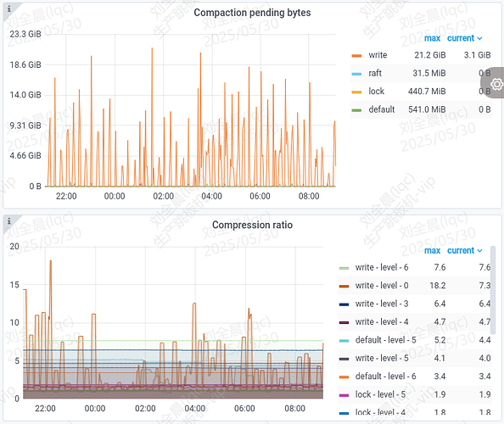
Task: Click compression ratio legend scrollbar
Action: click(493, 290)
